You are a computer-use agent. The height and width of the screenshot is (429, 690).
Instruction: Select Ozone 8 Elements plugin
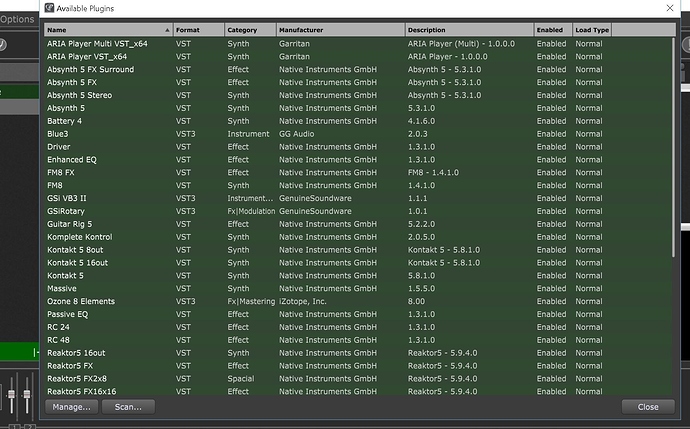tap(358, 301)
